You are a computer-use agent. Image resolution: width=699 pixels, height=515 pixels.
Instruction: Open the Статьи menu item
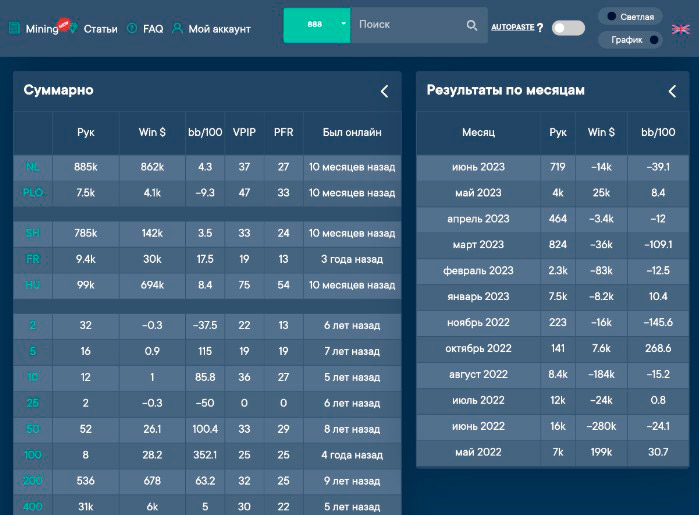100,29
